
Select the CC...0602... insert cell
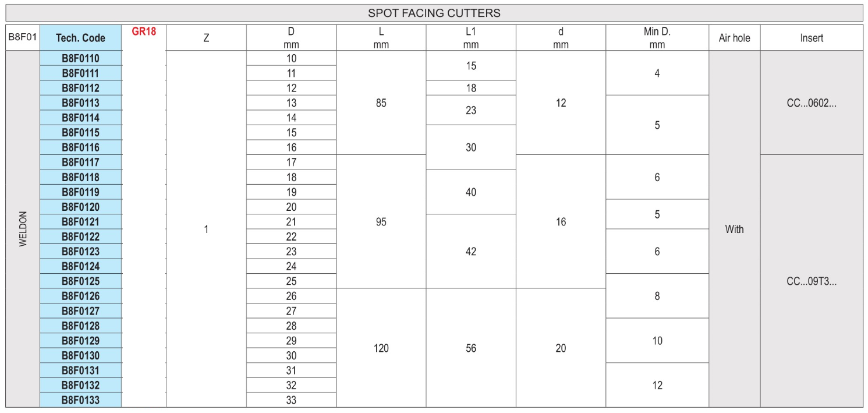811,103
